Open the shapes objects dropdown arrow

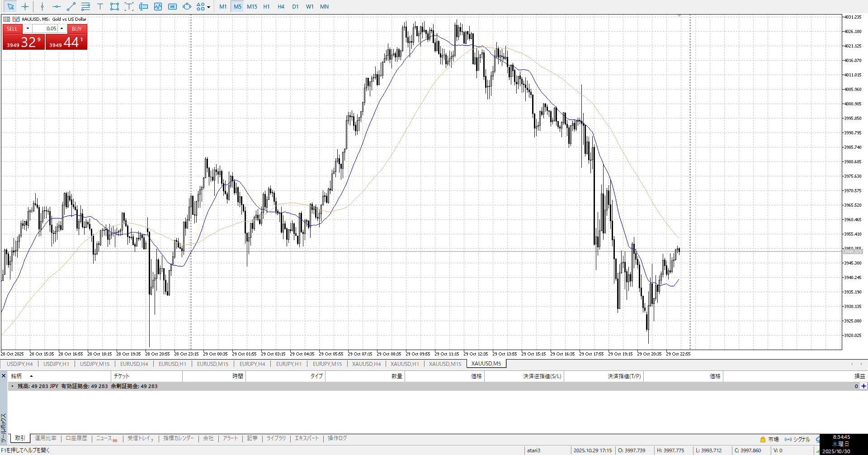[x=208, y=7]
